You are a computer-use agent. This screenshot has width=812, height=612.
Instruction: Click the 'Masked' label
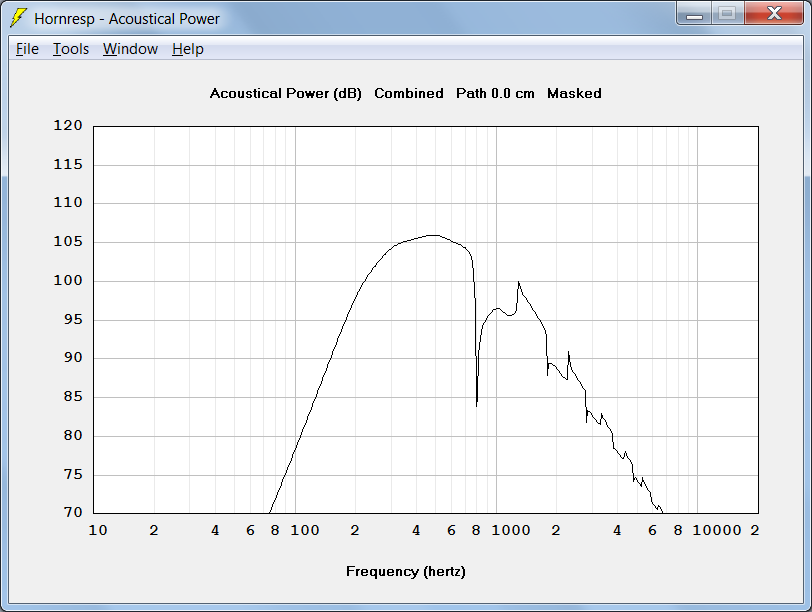click(x=574, y=94)
